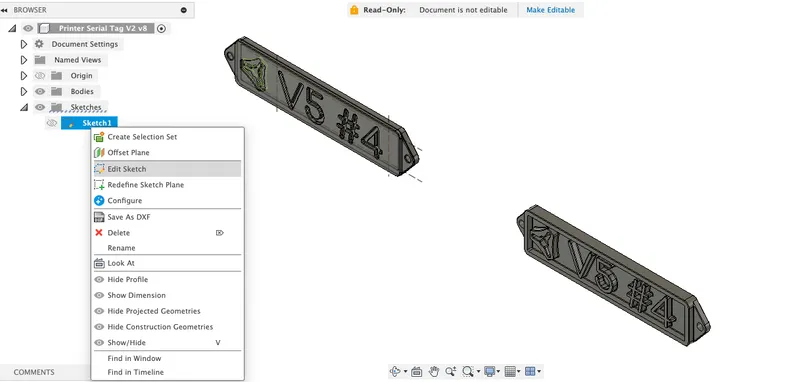Show Sketch1 using its eye icon
Image resolution: width=800 pixels, height=382 pixels.
click(52, 123)
